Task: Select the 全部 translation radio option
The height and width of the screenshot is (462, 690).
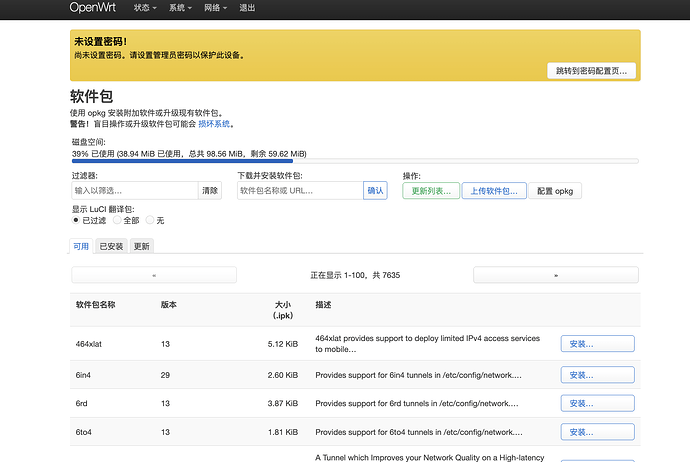Action: pos(117,220)
